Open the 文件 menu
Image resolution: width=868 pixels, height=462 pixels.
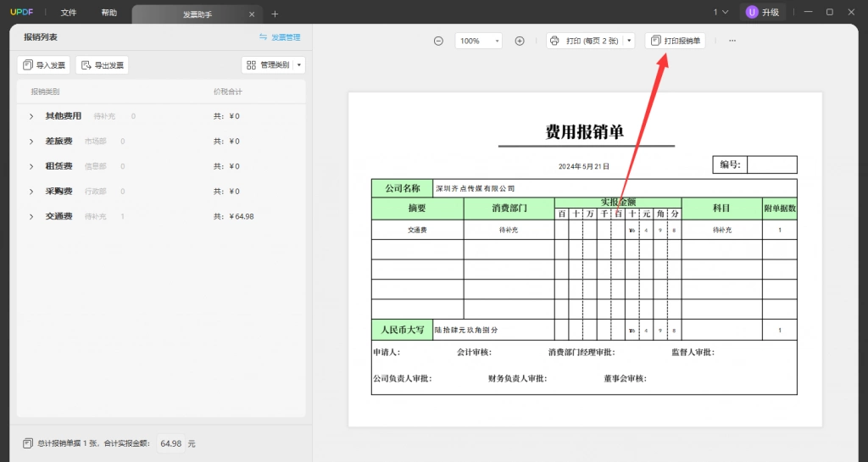tap(68, 13)
